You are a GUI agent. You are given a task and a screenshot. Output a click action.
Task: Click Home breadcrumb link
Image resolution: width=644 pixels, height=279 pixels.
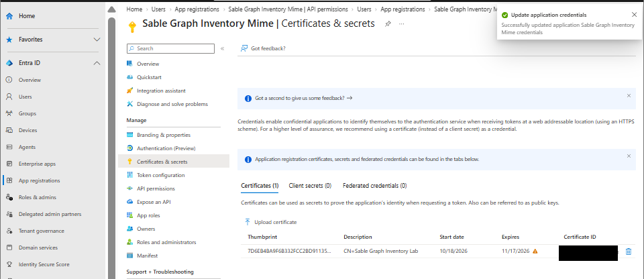134,9
